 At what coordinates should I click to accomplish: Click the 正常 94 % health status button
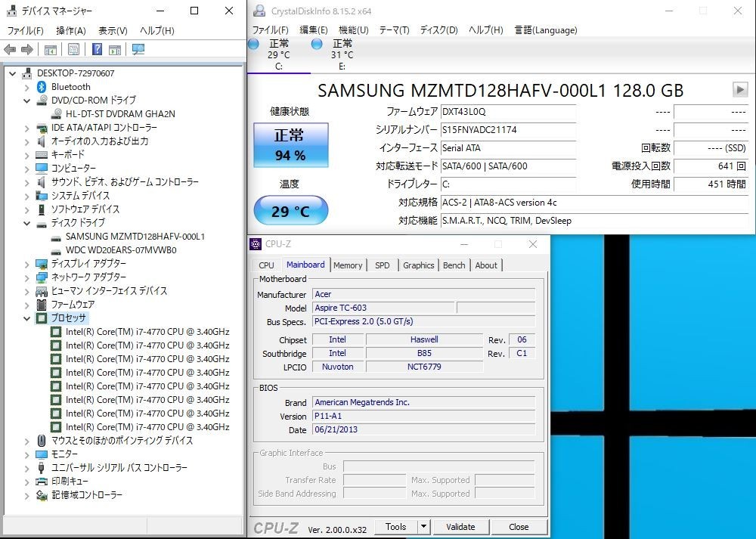(291, 144)
